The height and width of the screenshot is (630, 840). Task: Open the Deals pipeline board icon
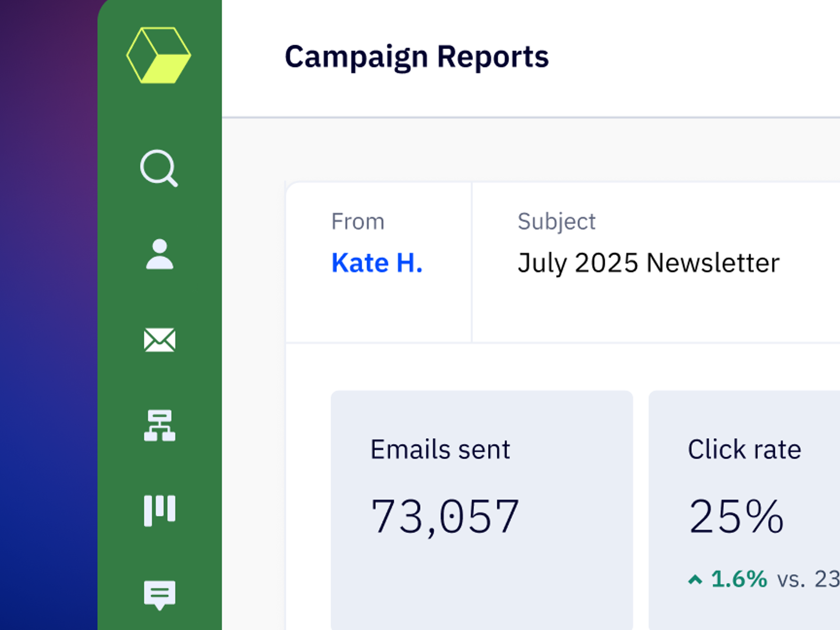pyautogui.click(x=160, y=510)
